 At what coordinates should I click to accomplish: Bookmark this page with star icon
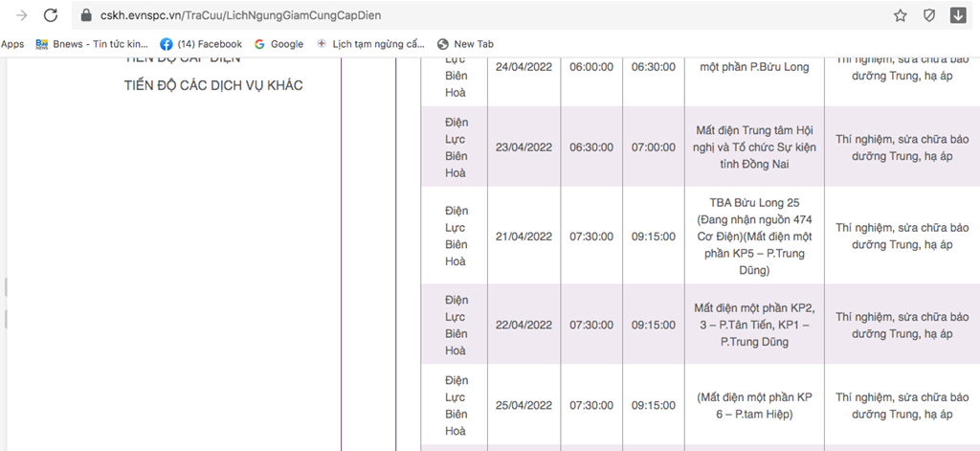coord(900,15)
